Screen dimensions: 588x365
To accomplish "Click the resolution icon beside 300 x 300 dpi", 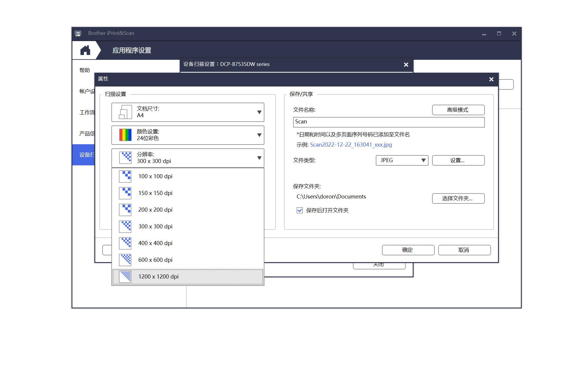I will [125, 158].
